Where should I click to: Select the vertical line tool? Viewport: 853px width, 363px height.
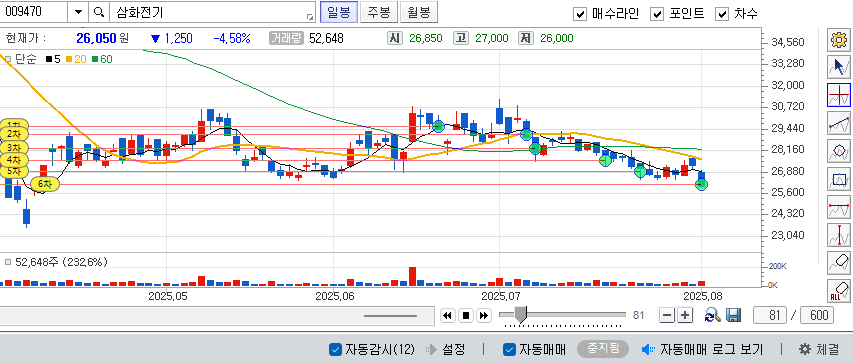click(838, 235)
